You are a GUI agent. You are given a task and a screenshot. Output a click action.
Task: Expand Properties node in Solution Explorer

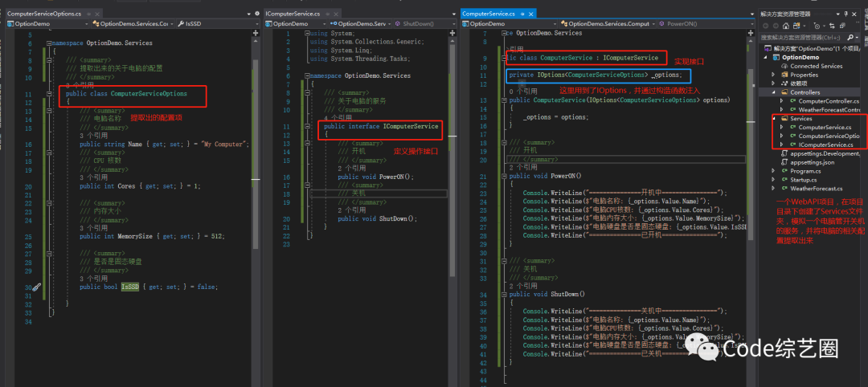tap(774, 75)
